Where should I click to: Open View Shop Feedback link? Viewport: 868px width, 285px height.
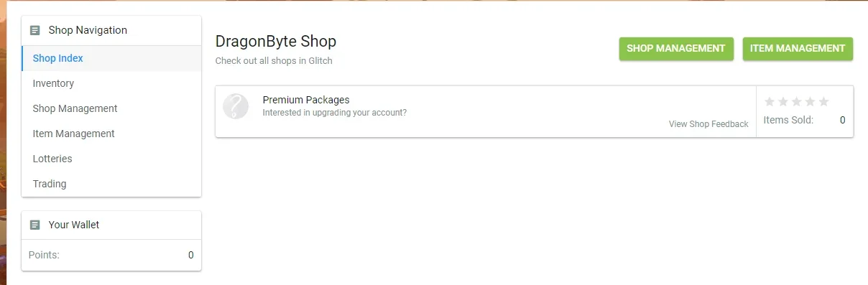[708, 124]
